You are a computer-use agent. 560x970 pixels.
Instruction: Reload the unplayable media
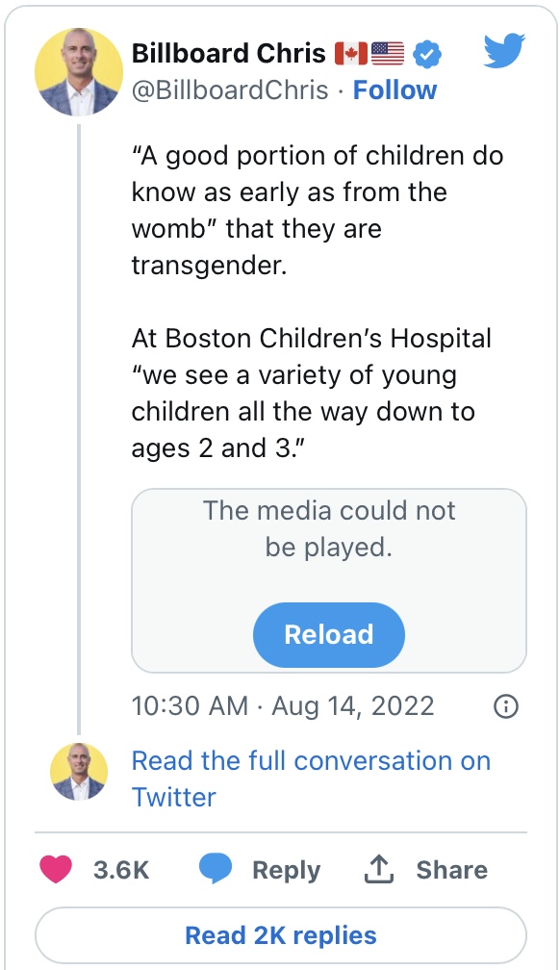pos(328,635)
